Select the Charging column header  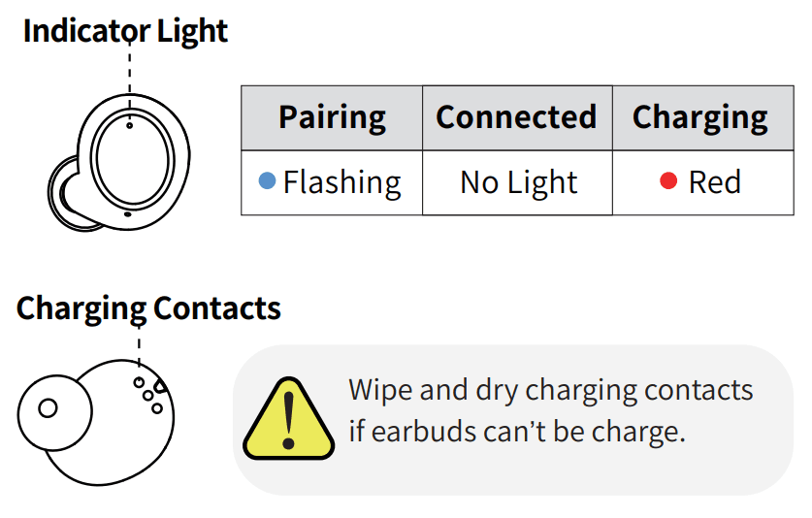(700, 118)
